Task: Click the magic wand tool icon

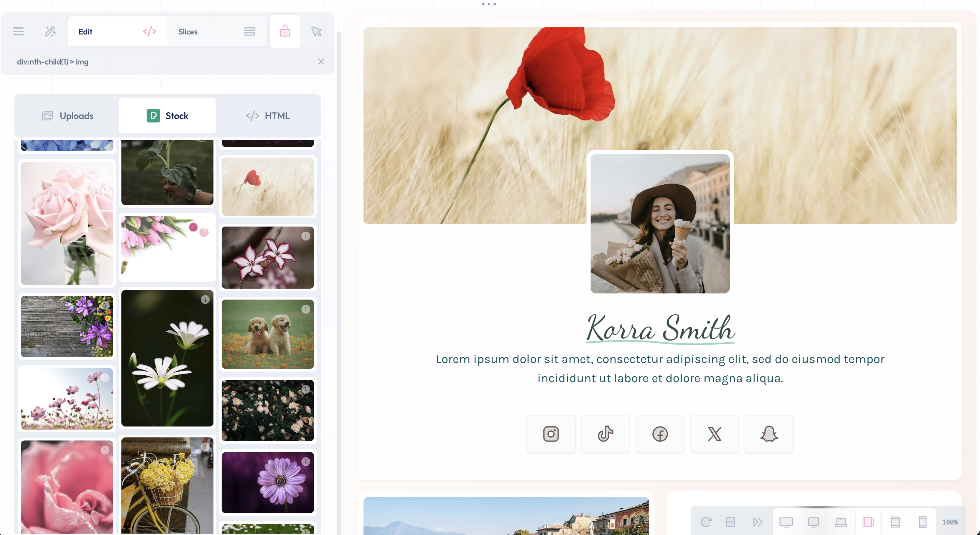Action: pyautogui.click(x=50, y=32)
